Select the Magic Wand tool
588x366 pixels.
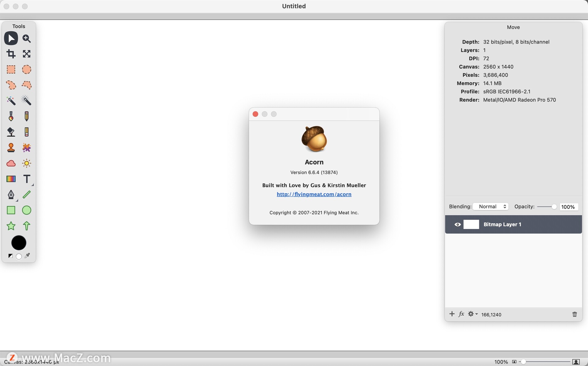[11, 101]
